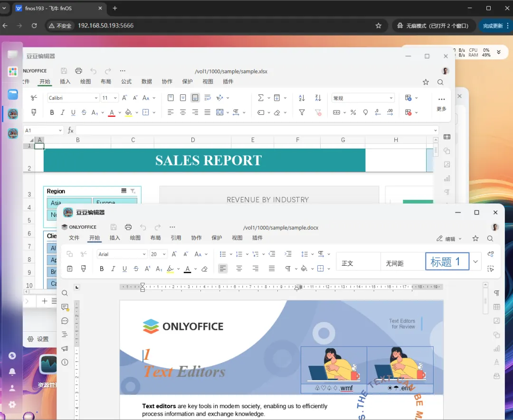This screenshot has width=513, height=420.
Task: Open the font size 20 dropdown in the document
Action: coord(164,254)
